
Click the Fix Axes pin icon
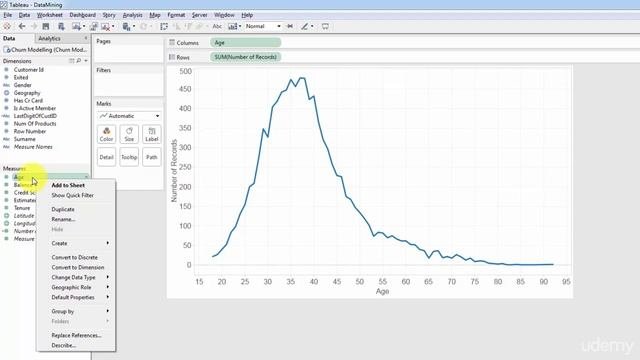(x=290, y=26)
